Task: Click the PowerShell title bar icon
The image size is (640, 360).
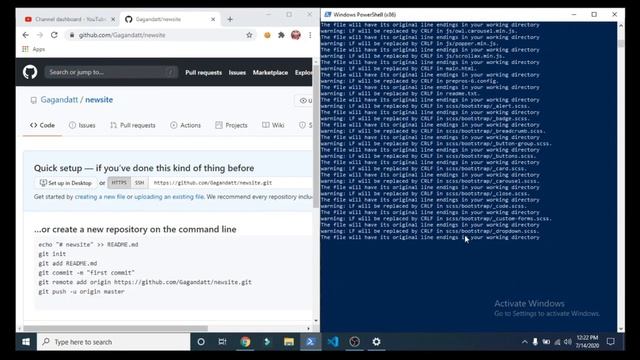Action: (x=327, y=14)
